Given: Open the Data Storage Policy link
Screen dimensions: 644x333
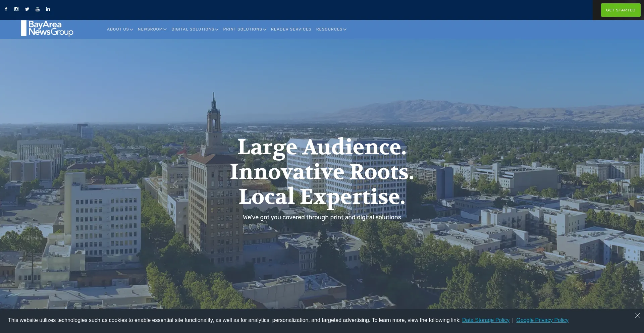Looking at the screenshot, I should (x=485, y=320).
